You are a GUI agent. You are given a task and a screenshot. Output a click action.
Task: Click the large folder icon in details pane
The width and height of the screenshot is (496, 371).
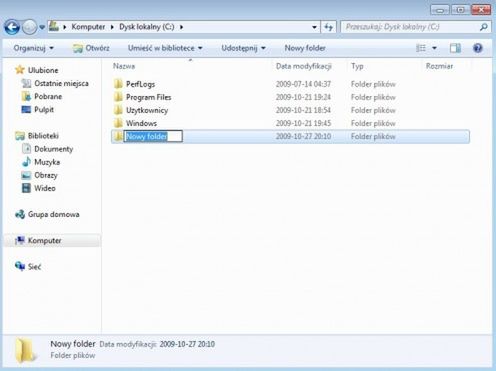[25, 350]
